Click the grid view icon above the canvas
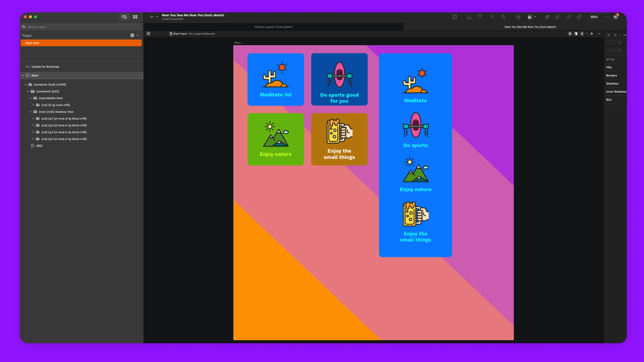This screenshot has height=362, width=644. point(148,34)
